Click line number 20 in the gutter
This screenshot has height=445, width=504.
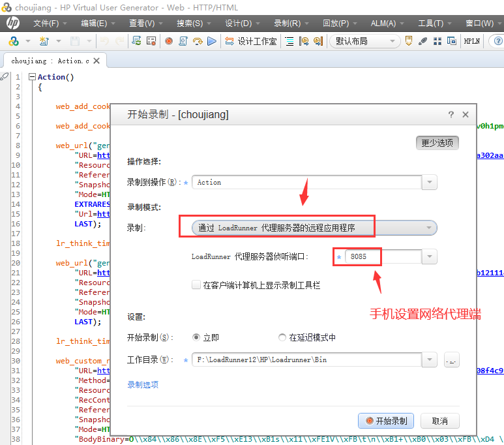16,263
